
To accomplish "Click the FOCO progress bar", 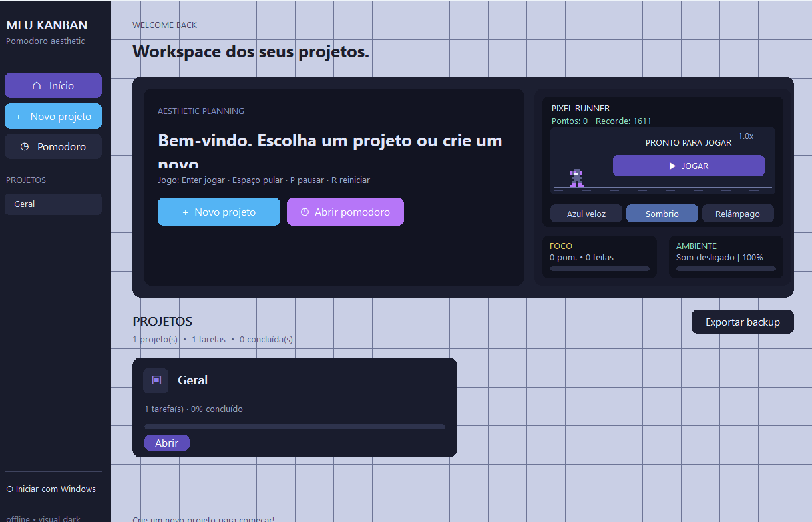I will (x=600, y=268).
